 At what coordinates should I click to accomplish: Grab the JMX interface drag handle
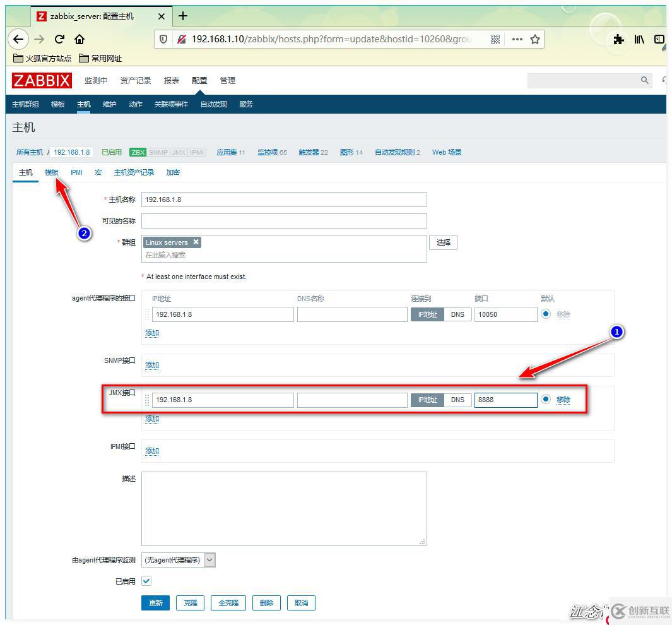(147, 400)
